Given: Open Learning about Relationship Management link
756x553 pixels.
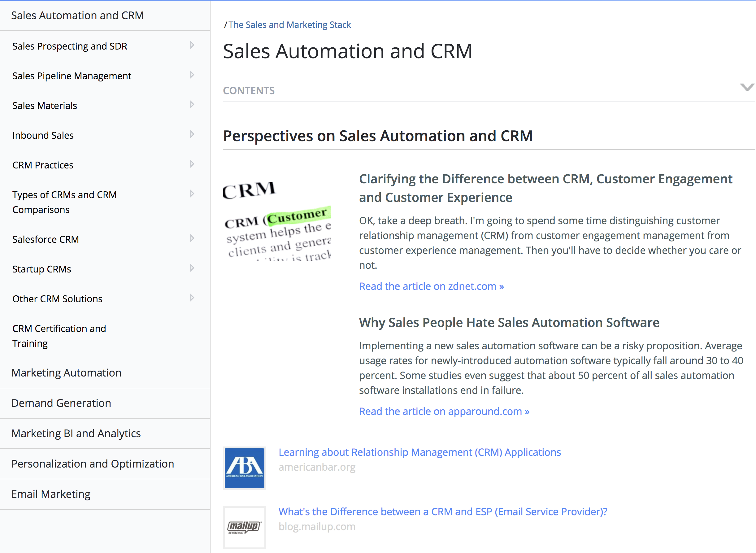Looking at the screenshot, I should (x=419, y=452).
